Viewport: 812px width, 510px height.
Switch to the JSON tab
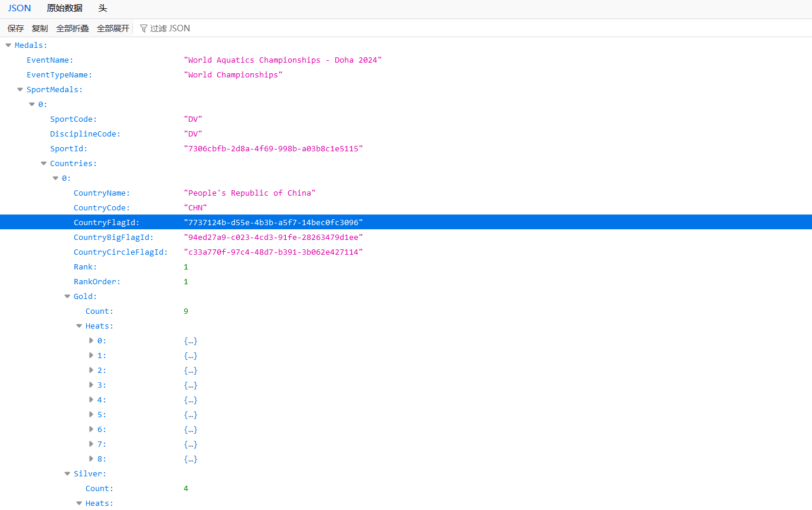[x=19, y=8]
